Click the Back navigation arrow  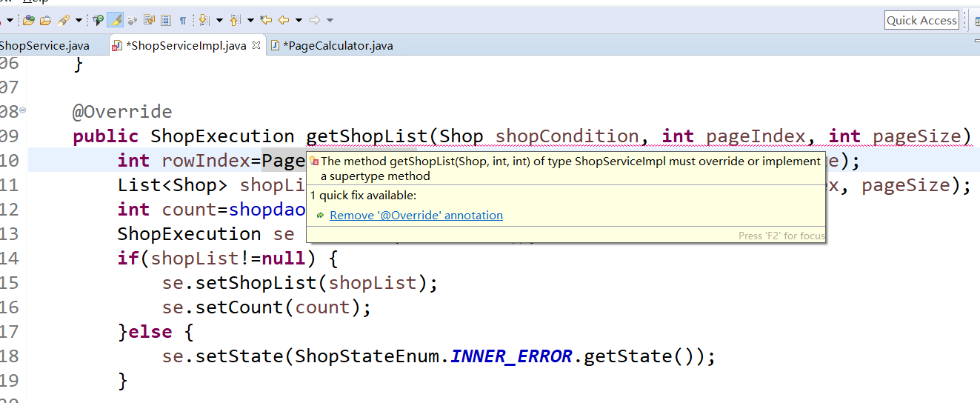(x=283, y=20)
